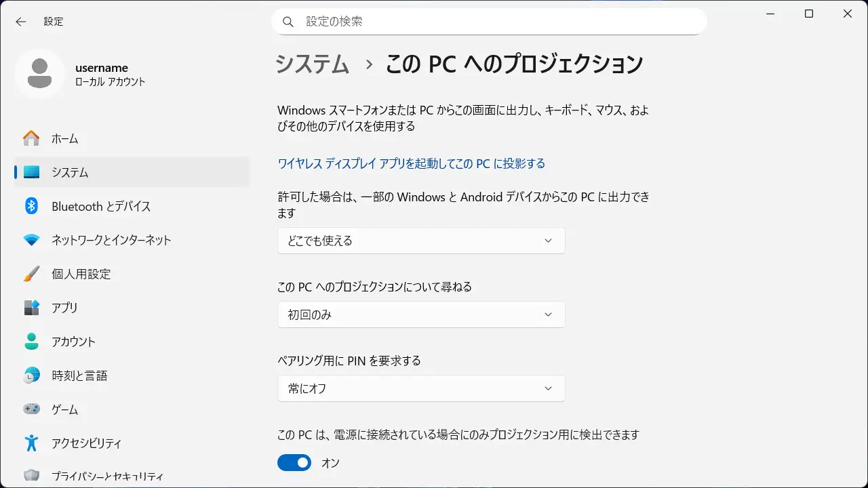Click the Accessibility figure icon
868x488 pixels.
coord(31,443)
